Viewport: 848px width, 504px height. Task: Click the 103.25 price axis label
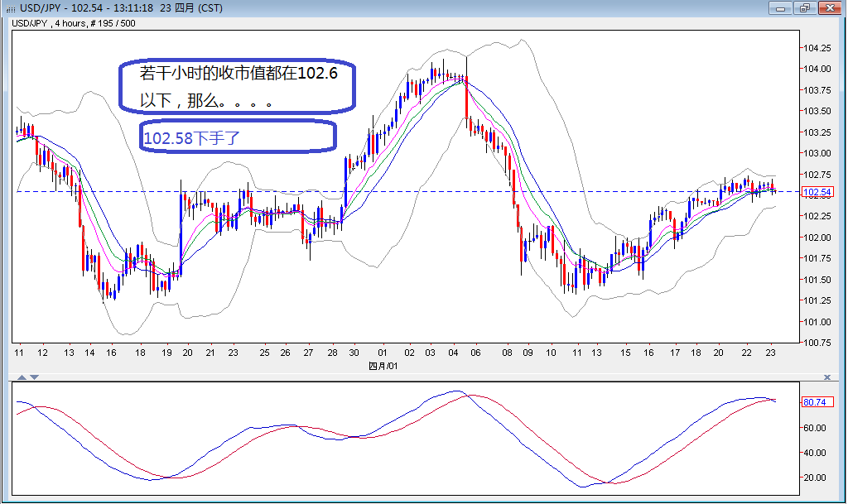817,132
